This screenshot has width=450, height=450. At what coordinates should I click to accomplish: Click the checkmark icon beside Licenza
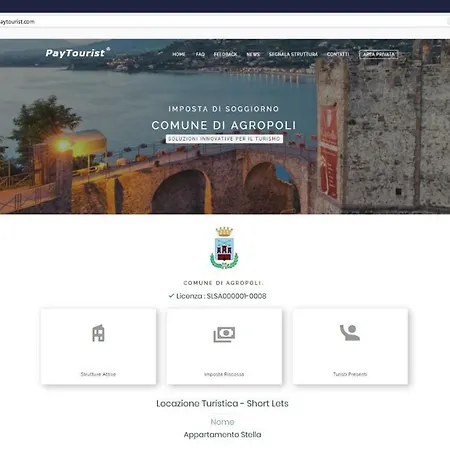(171, 295)
